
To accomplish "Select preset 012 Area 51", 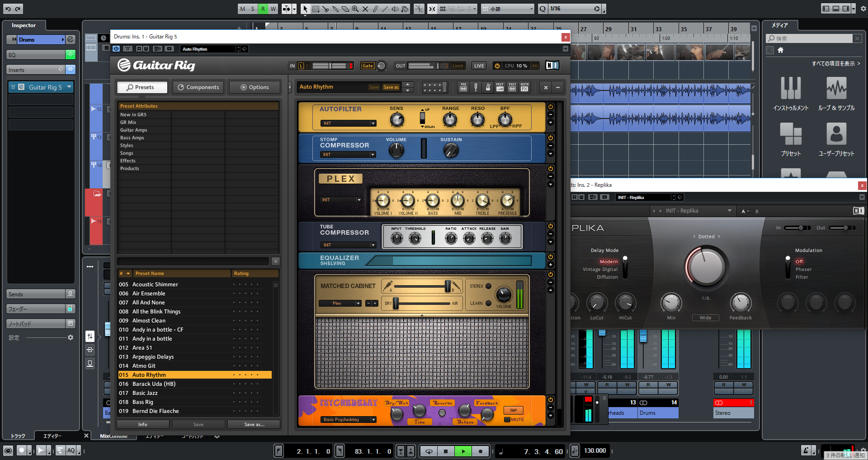I will tap(195, 347).
